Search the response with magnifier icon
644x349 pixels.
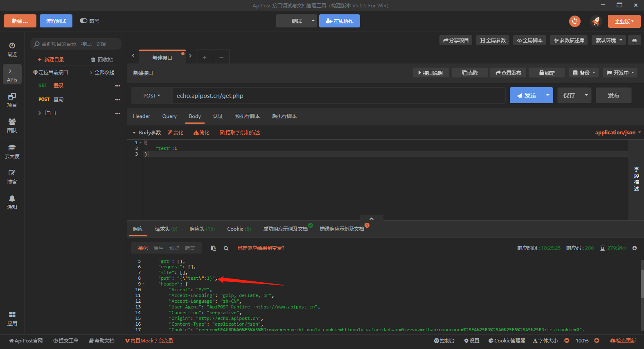tap(226, 248)
